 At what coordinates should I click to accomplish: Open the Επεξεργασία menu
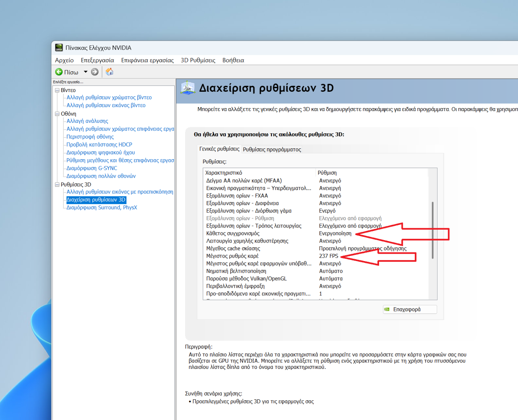coord(97,60)
